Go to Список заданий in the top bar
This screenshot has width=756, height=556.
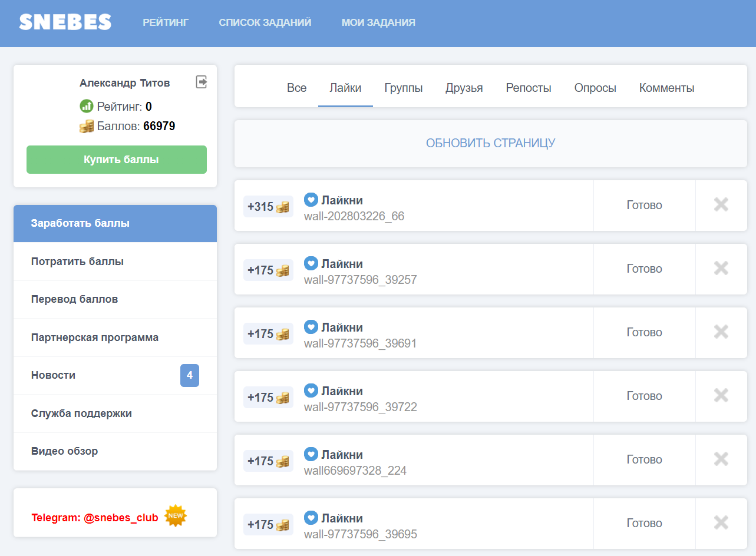(265, 22)
